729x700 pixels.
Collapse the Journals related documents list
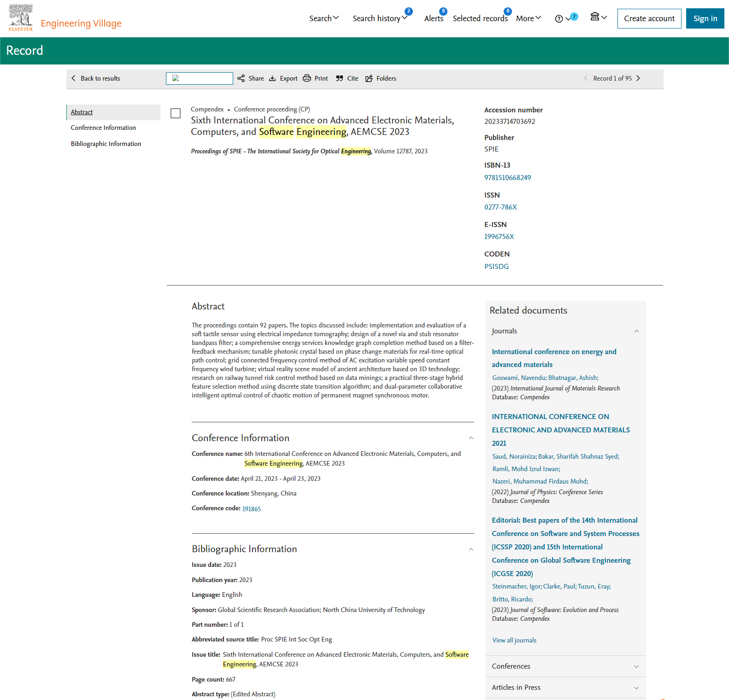click(636, 331)
